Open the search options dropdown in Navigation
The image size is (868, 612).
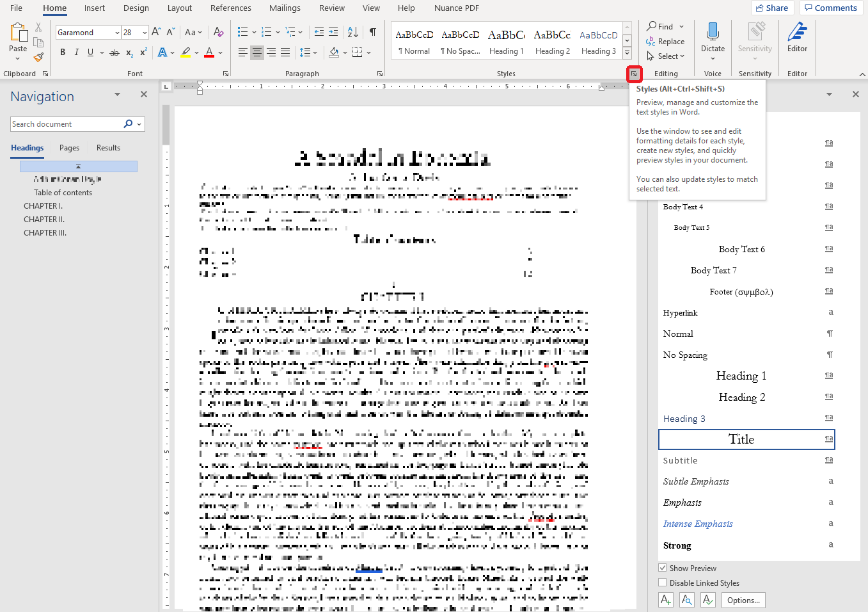point(139,124)
